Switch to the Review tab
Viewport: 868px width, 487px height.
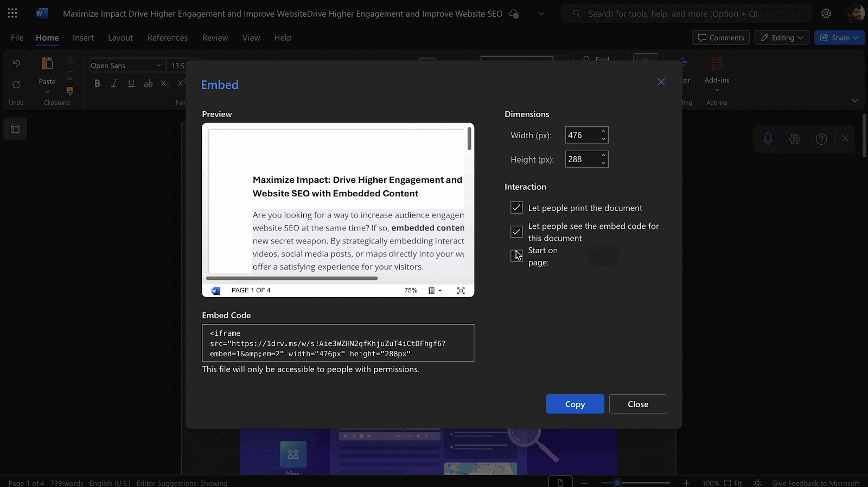pos(215,37)
